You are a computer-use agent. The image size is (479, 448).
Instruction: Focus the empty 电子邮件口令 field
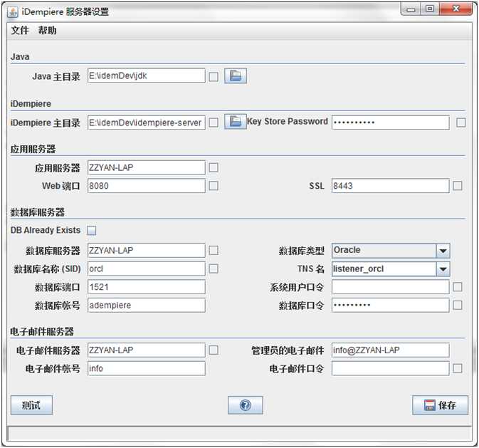pos(391,368)
